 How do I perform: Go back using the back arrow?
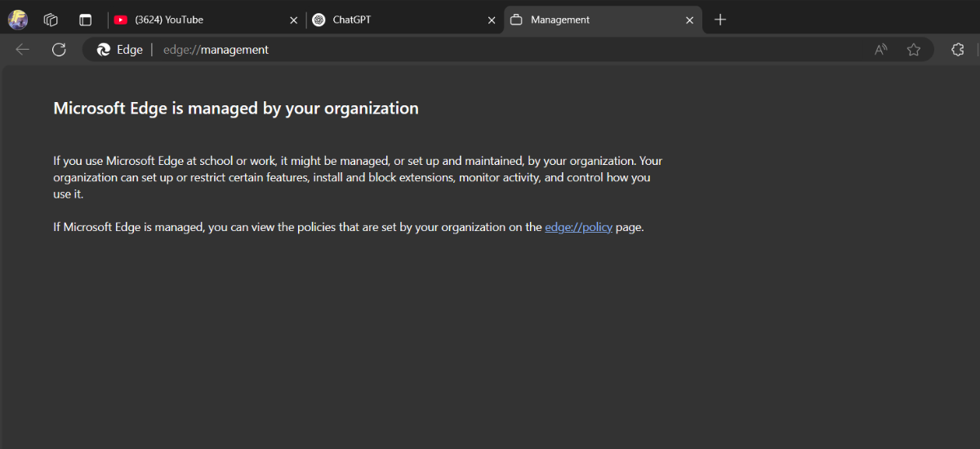(22, 50)
